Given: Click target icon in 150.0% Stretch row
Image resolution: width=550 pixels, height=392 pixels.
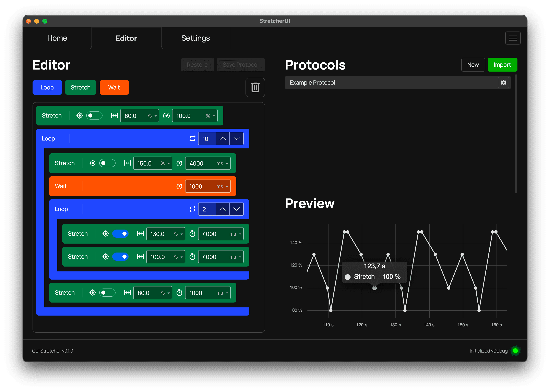Looking at the screenshot, I should click(x=93, y=163).
